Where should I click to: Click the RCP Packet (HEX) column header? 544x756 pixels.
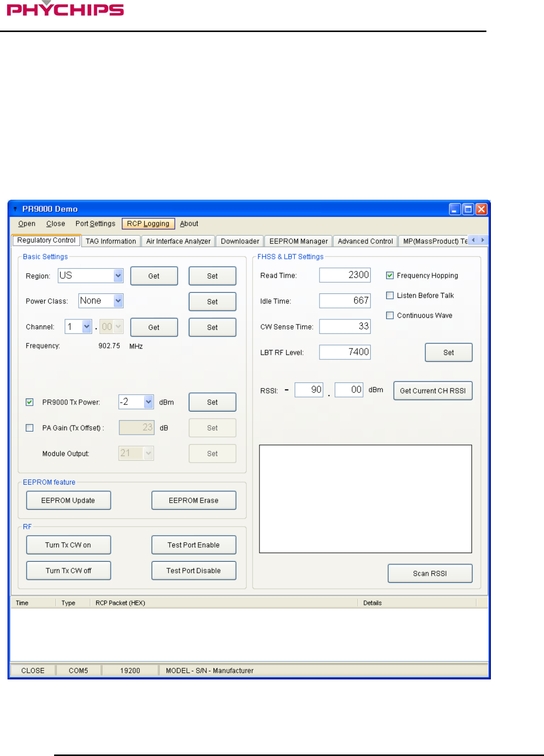tap(224, 603)
